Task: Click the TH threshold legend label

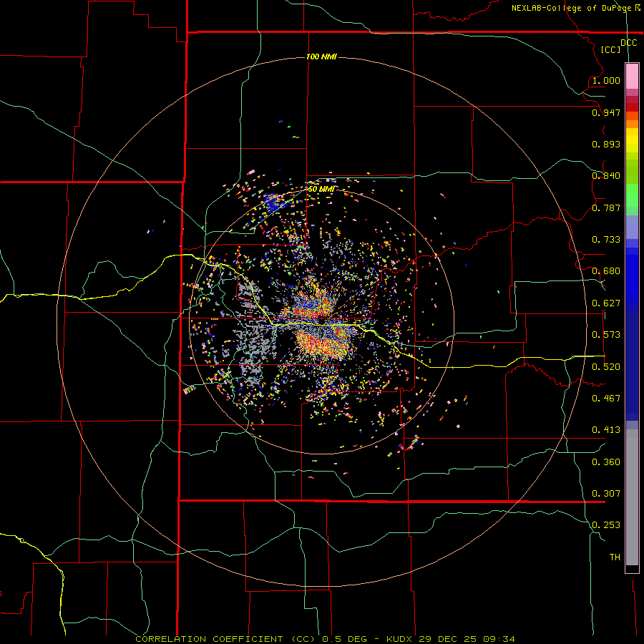Action: [615, 557]
